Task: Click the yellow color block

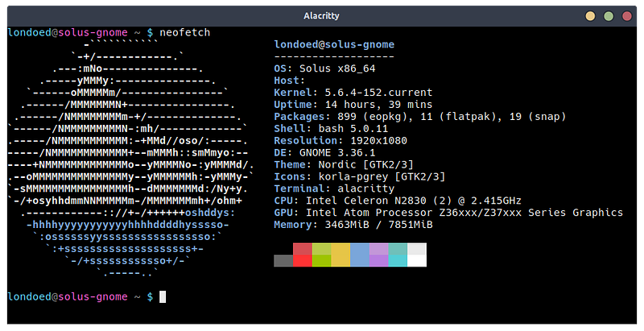Action: (x=341, y=254)
